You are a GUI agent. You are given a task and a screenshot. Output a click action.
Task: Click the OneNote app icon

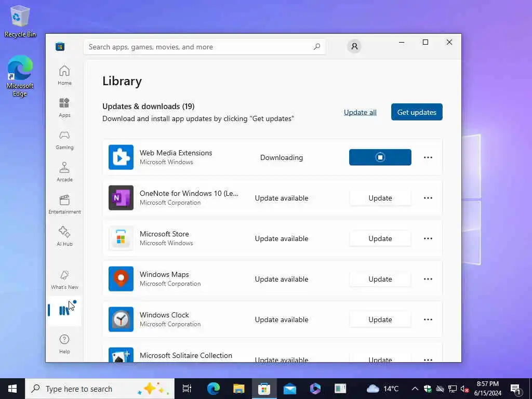coord(121,198)
